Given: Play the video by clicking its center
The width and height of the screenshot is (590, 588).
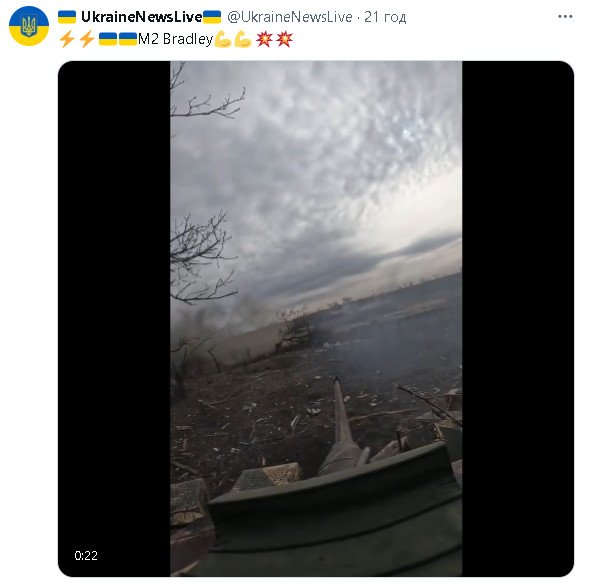Looking at the screenshot, I should [316, 319].
